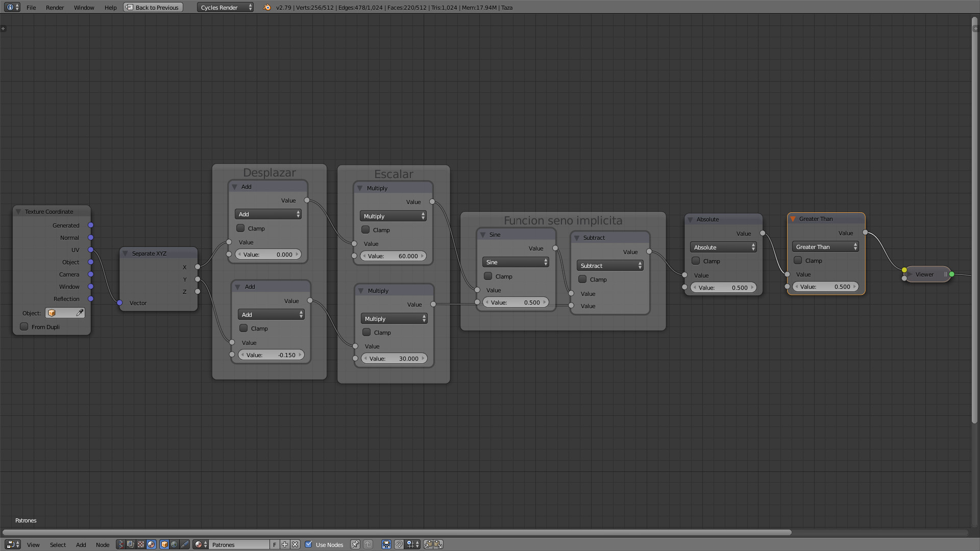Collapse the Sine node triangle
Screen dimensions: 980x551
482,235
